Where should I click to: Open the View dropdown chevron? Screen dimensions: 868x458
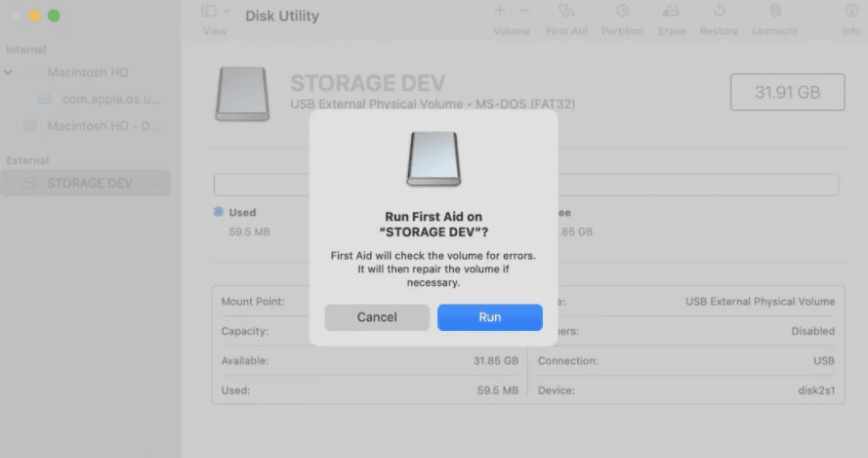(227, 11)
